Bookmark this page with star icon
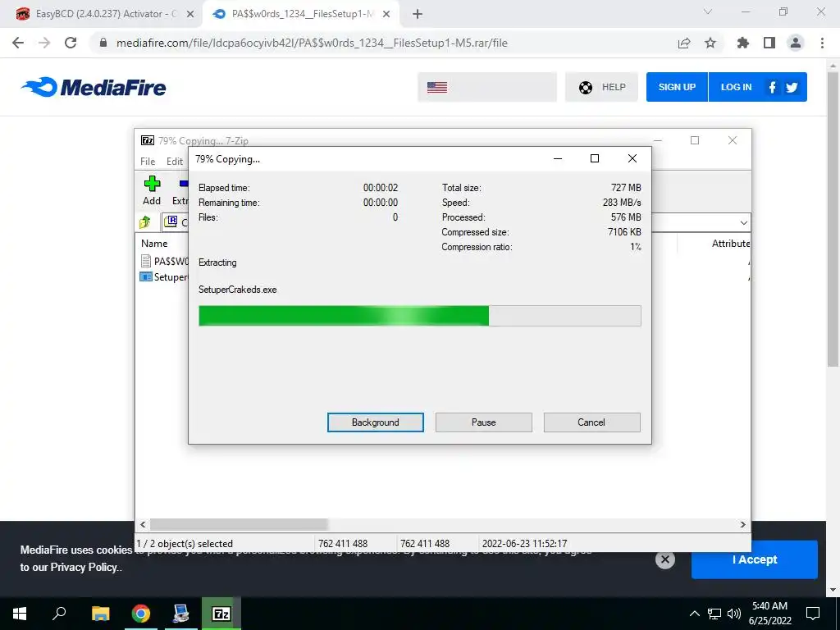 coord(710,43)
